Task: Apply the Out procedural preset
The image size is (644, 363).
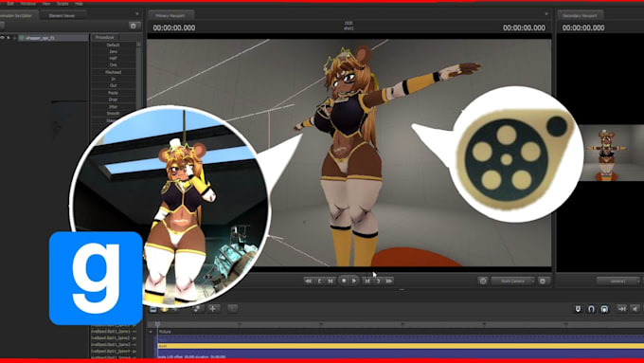Action: click(113, 85)
